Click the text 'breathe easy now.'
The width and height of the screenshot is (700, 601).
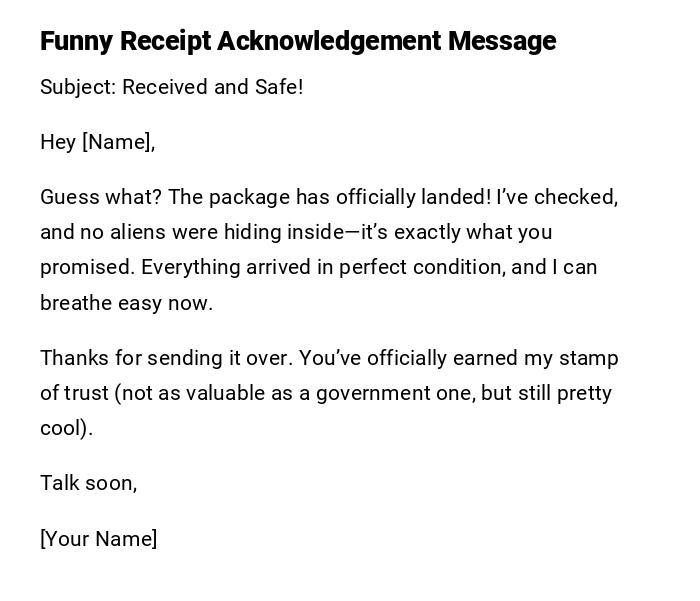click(x=126, y=303)
